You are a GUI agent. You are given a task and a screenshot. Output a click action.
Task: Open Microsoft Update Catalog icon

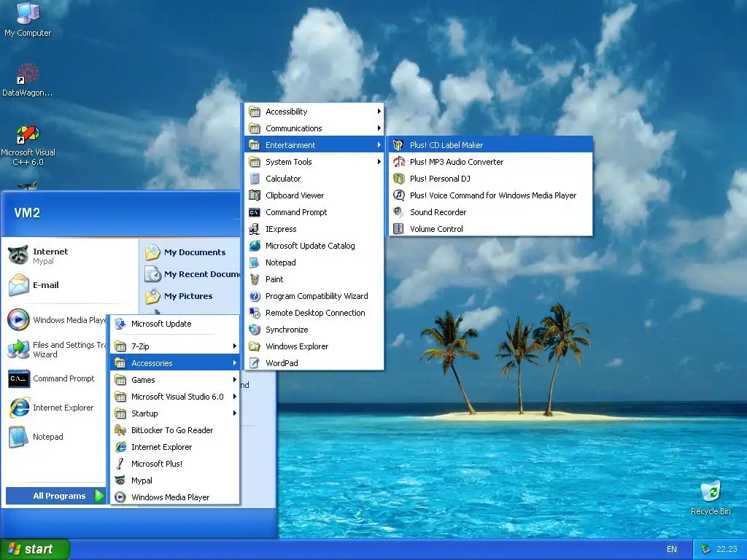(x=255, y=246)
